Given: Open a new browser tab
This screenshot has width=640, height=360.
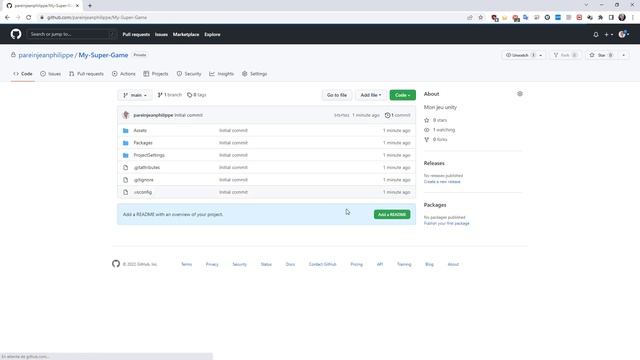Looking at the screenshot, I should 90,6.
